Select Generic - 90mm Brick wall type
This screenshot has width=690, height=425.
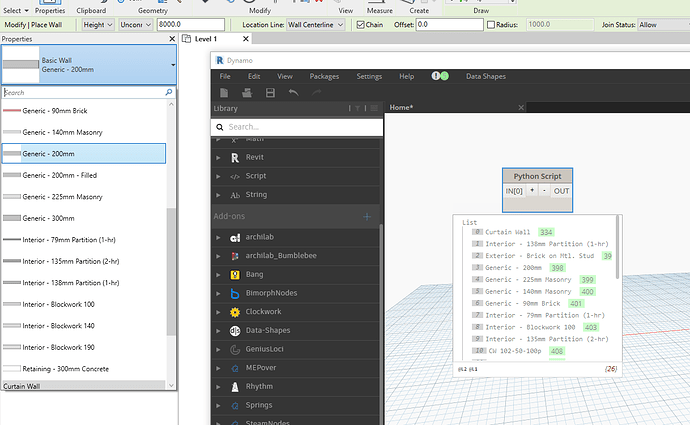coord(84,111)
